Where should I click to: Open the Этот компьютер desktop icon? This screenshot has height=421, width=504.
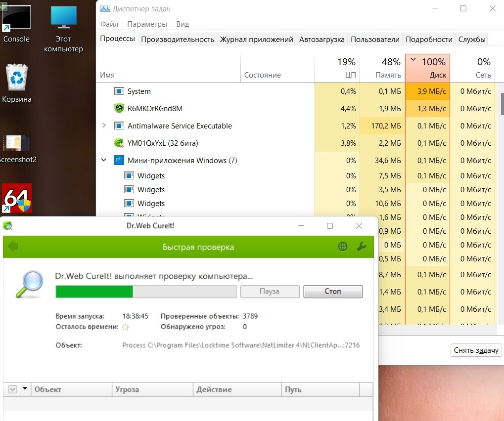(63, 29)
